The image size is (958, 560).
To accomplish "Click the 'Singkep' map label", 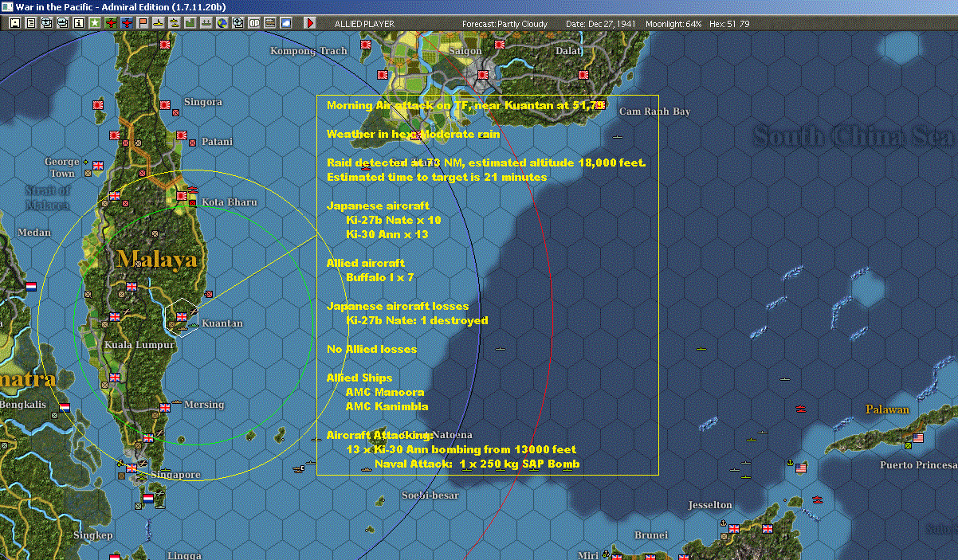I will click(92, 535).
